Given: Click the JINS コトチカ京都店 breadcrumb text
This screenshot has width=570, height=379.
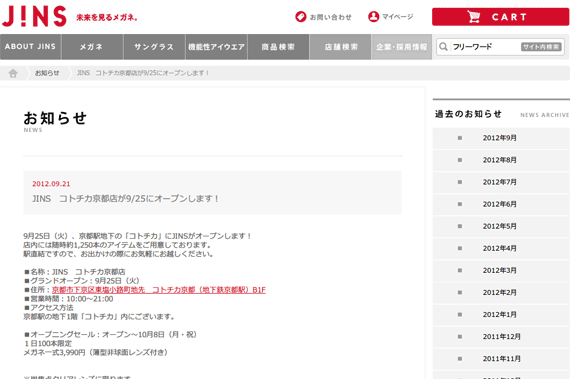Looking at the screenshot, I should 143,73.
